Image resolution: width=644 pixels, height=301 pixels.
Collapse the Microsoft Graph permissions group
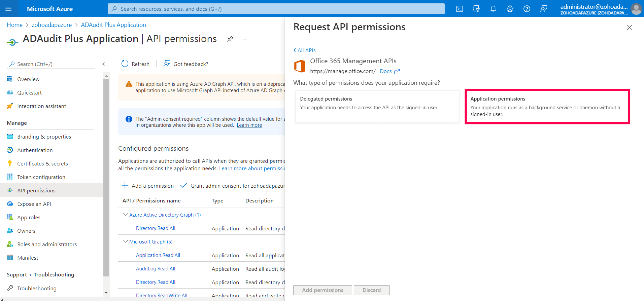pyautogui.click(x=126, y=241)
